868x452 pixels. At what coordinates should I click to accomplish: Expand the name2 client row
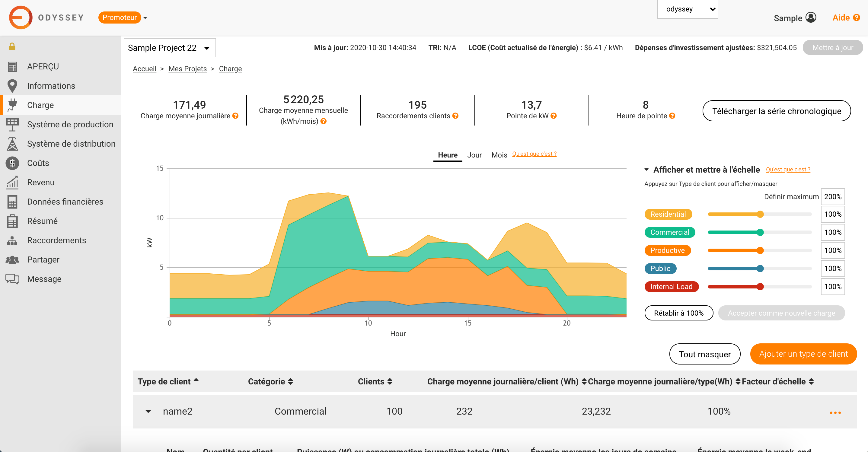click(x=148, y=411)
